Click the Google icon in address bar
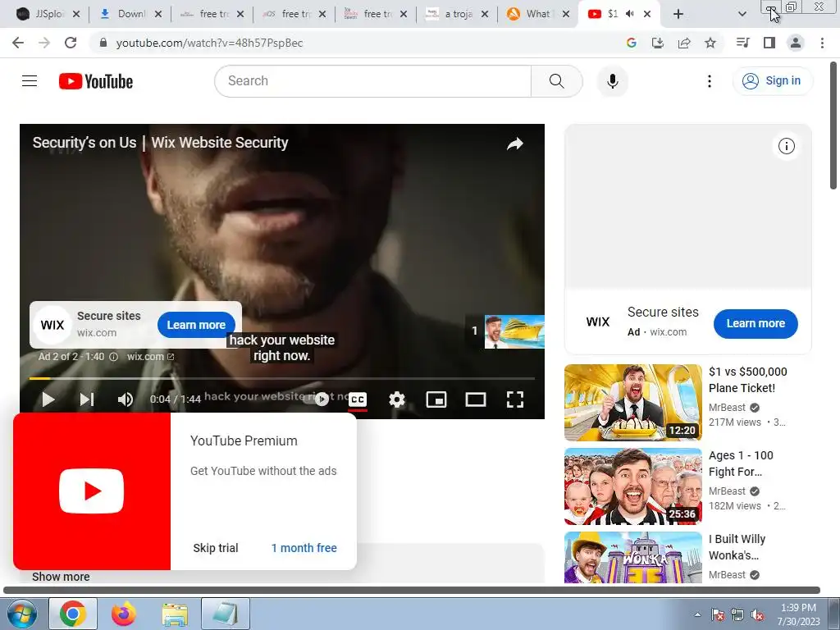The image size is (840, 630). (x=631, y=43)
